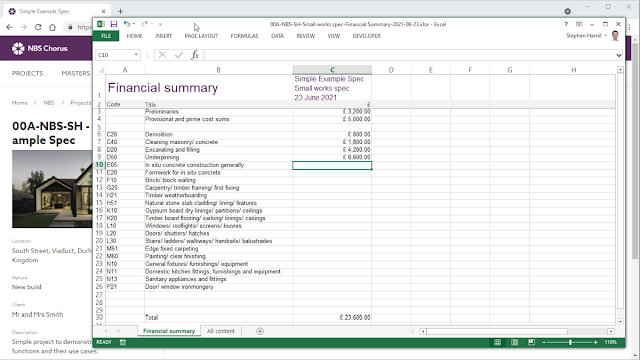The image size is (640, 360).
Task: Switch to the HOME ribbon tab
Action: click(x=134, y=36)
